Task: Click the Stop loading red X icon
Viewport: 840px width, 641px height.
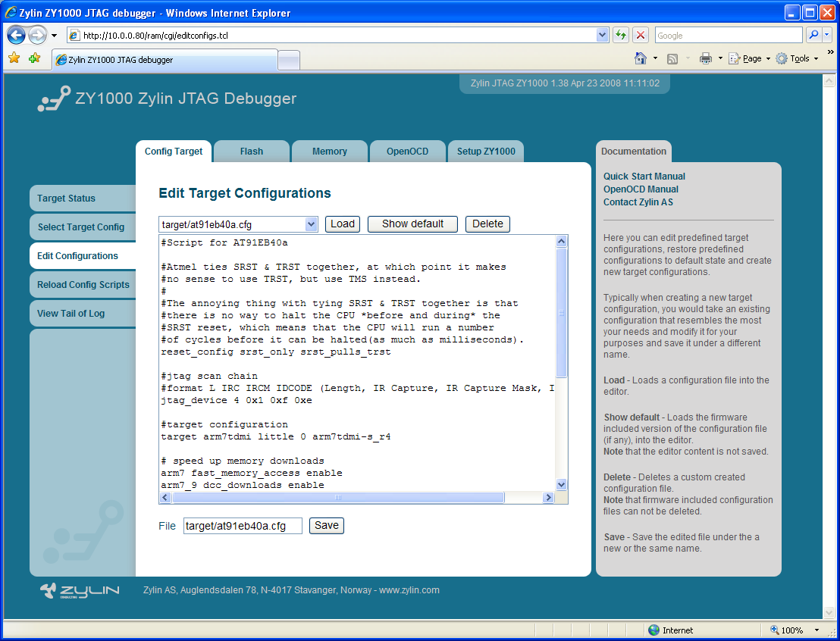Action: point(640,36)
